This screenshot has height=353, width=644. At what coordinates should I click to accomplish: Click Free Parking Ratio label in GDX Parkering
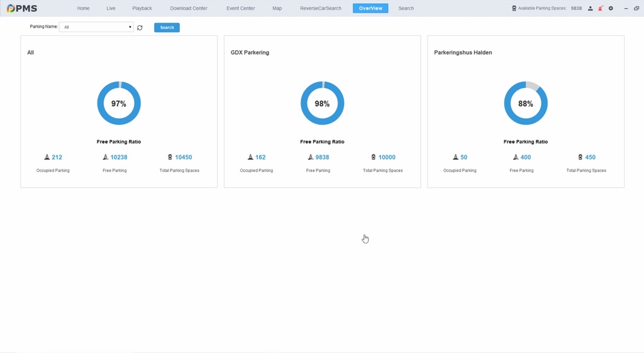(323, 141)
